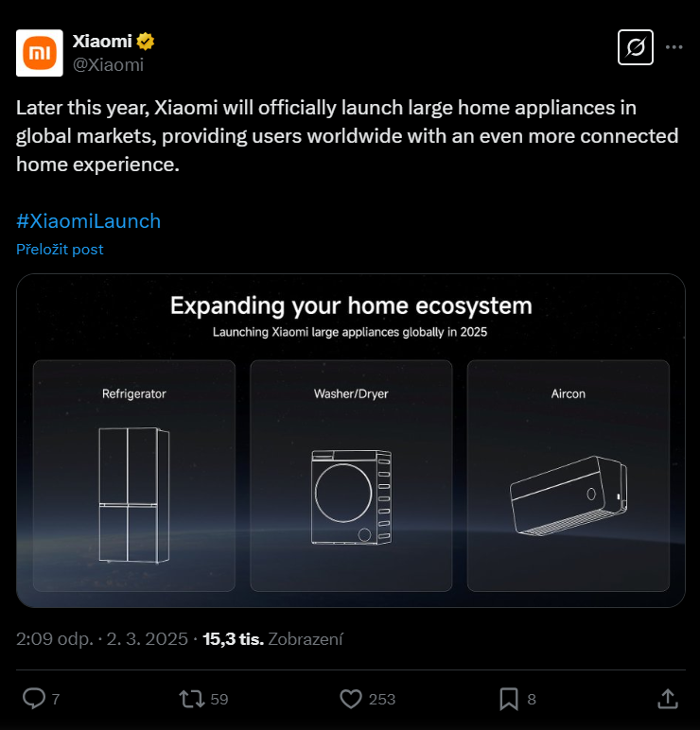Click the repost count 59
This screenshot has width=700, height=730.
click(219, 700)
